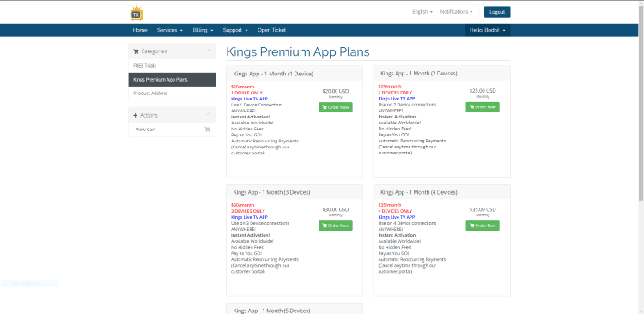Click the Kings Premium App Plans page title
This screenshot has width=644, height=314.
298,51
